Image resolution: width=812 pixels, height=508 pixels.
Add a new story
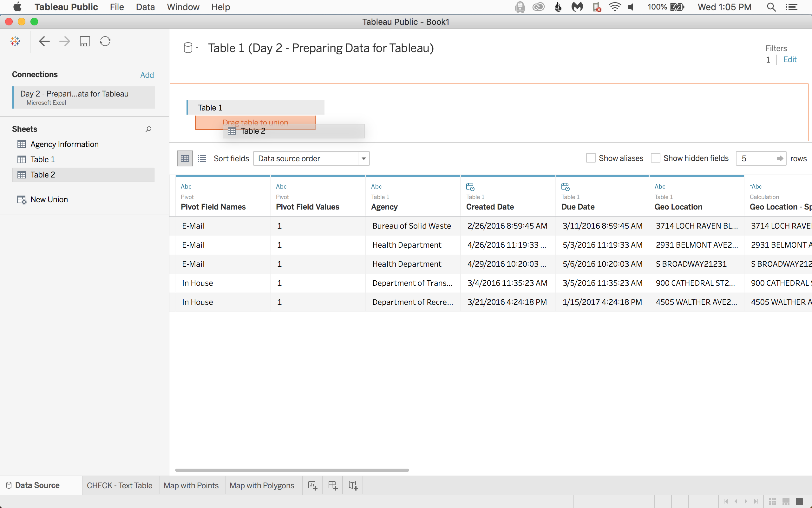[353, 485]
